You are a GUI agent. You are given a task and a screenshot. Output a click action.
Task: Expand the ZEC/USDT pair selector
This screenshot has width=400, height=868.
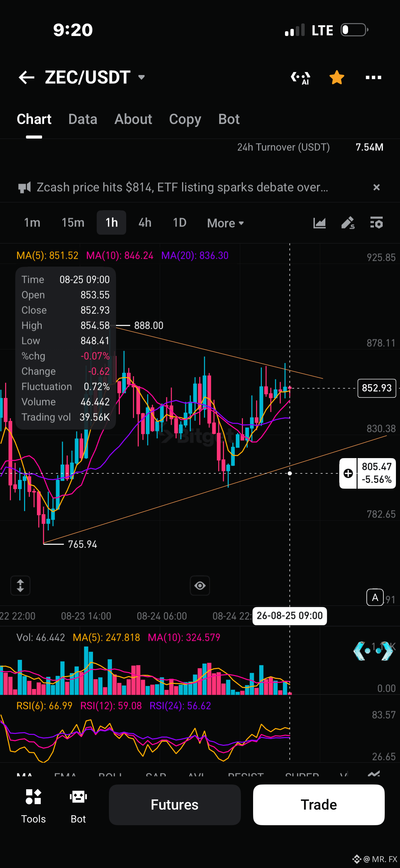tap(141, 77)
